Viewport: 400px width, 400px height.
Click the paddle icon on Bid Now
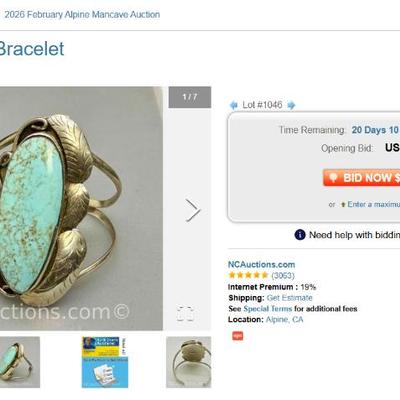(x=333, y=177)
